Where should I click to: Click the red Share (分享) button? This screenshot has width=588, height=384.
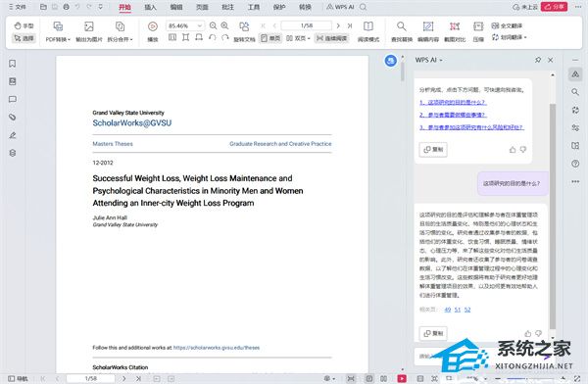[x=555, y=7]
